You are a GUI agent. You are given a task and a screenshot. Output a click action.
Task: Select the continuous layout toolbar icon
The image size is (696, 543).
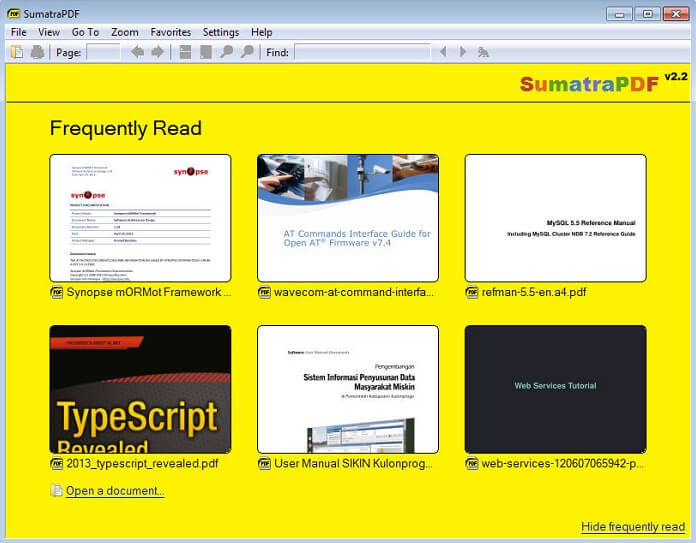(186, 52)
